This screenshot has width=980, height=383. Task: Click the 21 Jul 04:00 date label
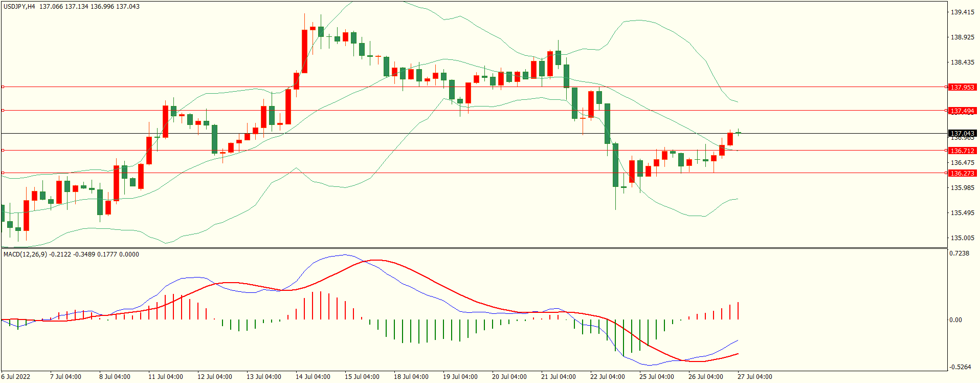tap(558, 377)
